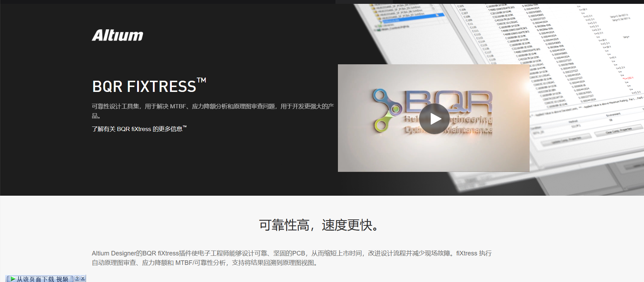Click the BQR FIXTRESS heading
This screenshot has width=644, height=282.
144,86
